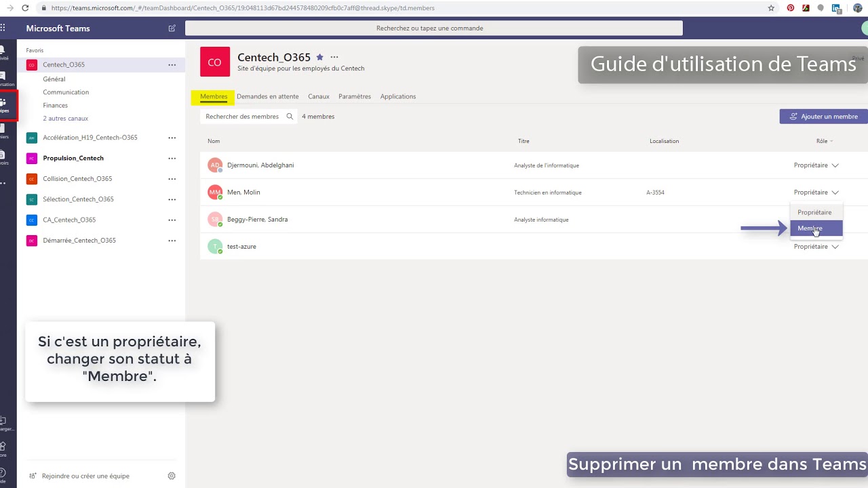Bookmark page with browser star icon
Image resolution: width=868 pixels, height=488 pixels.
[771, 8]
